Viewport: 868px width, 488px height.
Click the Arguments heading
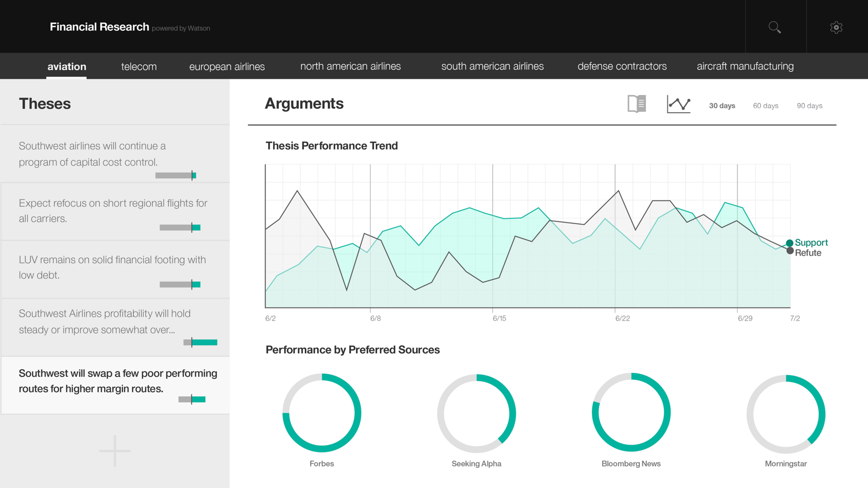pyautogui.click(x=304, y=104)
